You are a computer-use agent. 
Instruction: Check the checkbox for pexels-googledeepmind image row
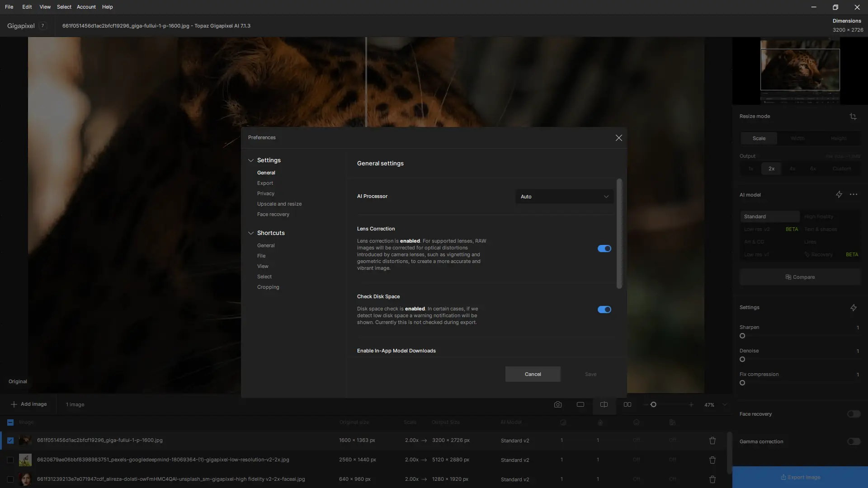10,460
